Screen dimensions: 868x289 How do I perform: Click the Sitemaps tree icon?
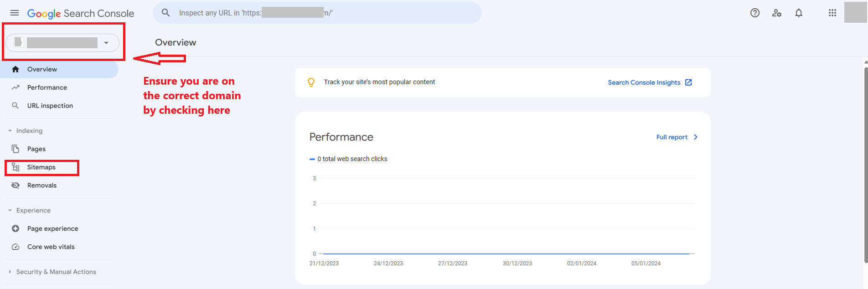click(x=15, y=167)
